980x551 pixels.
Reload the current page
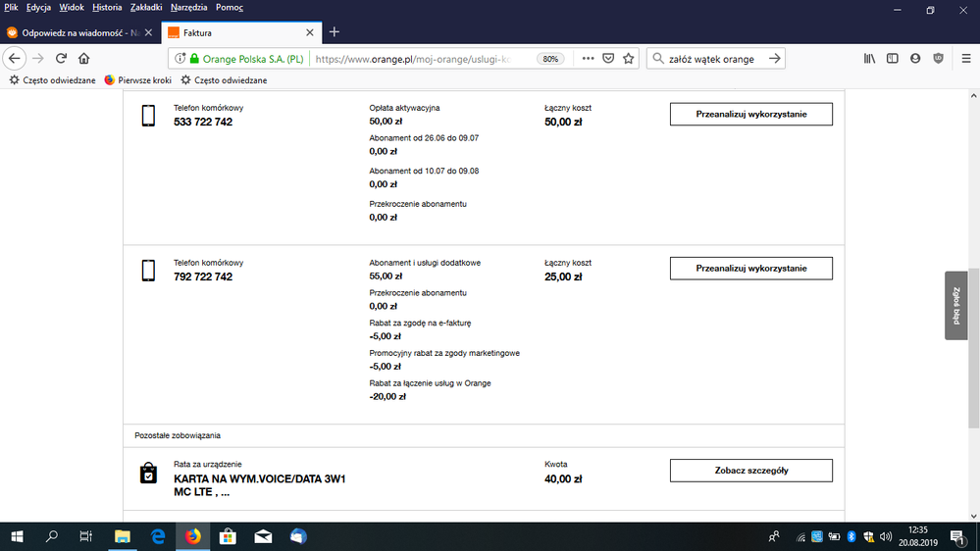61,59
